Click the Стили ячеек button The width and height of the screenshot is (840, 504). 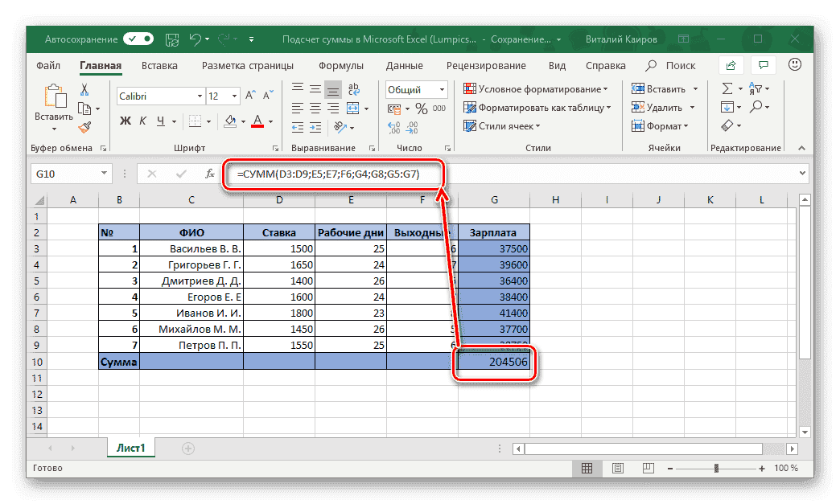501,126
